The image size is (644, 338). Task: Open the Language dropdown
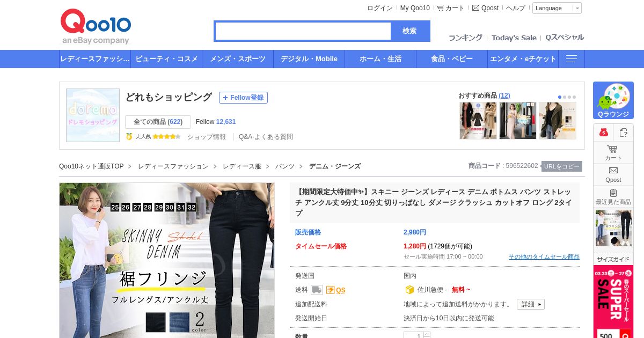click(x=557, y=8)
